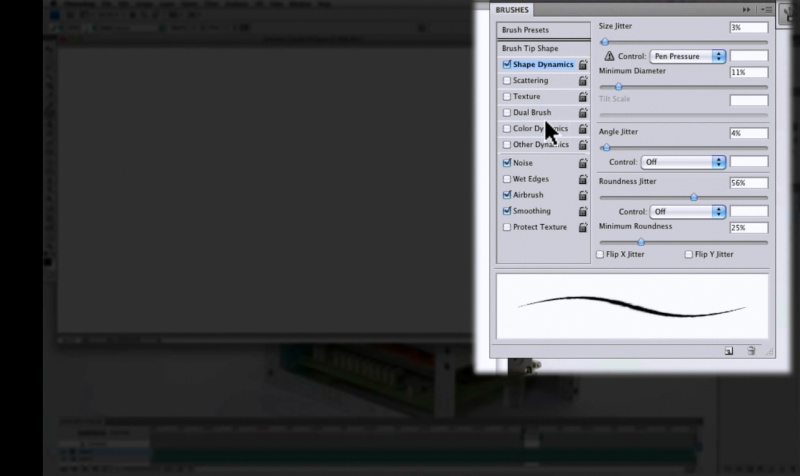
Task: Open the Brushes panel options menu
Action: click(766, 10)
